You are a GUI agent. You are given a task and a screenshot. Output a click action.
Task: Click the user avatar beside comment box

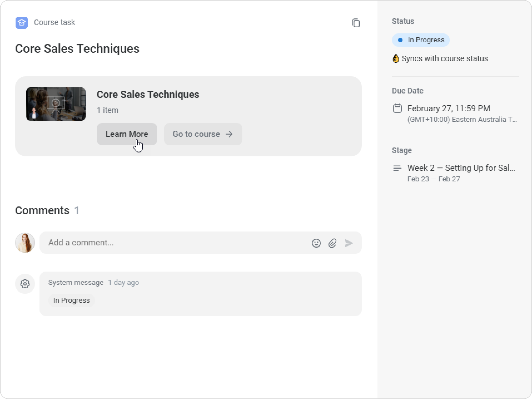(x=25, y=243)
